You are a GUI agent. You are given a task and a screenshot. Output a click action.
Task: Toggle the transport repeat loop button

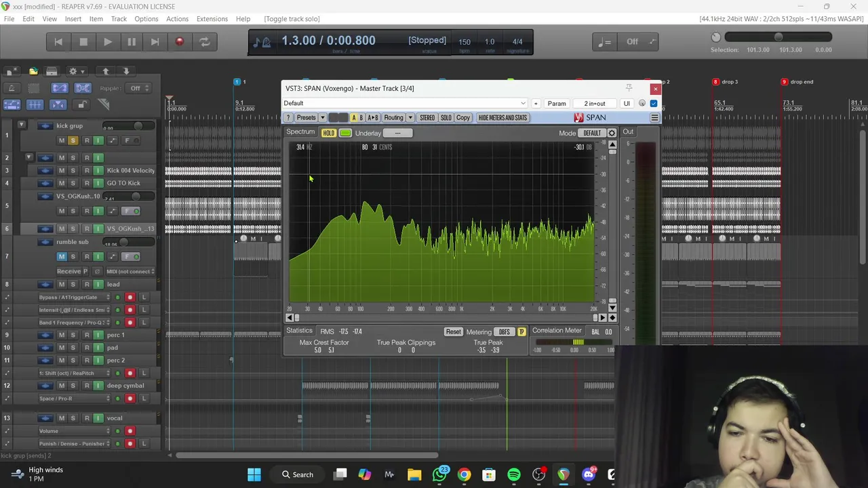pos(204,42)
